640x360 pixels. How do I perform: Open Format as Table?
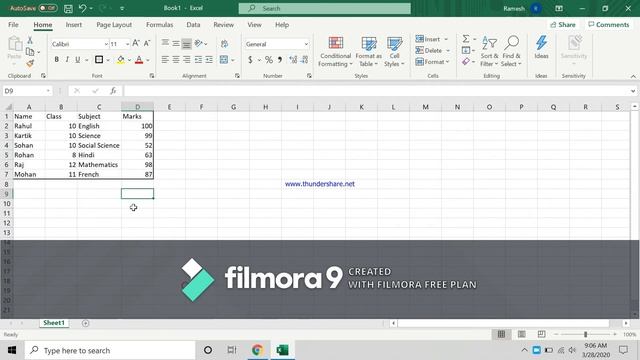[369, 51]
